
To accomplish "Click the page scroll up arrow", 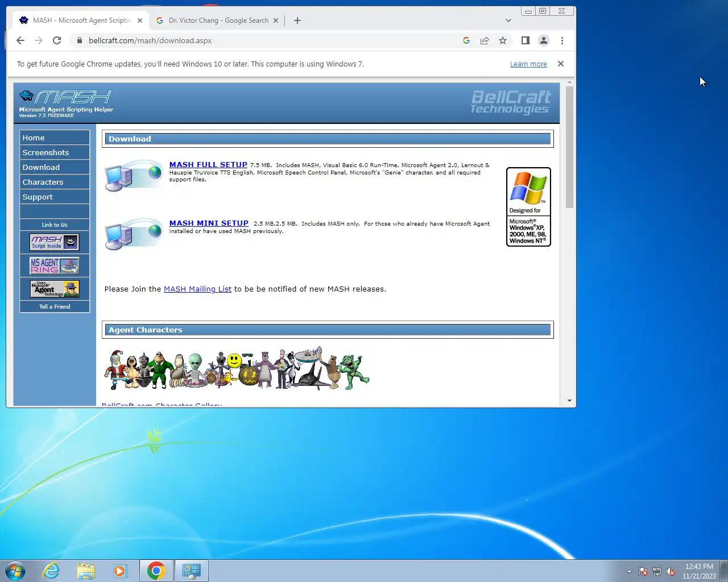I will tap(569, 83).
